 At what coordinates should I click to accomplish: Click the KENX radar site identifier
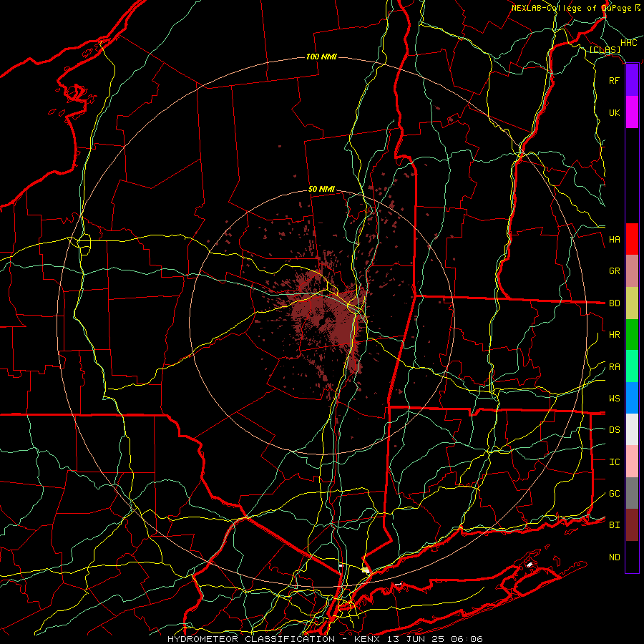(369, 639)
